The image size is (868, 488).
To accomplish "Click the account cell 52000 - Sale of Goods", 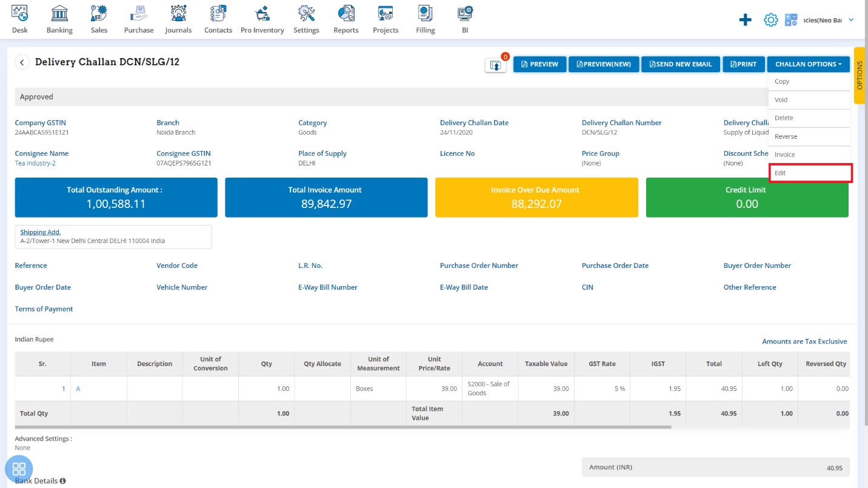I will [490, 389].
